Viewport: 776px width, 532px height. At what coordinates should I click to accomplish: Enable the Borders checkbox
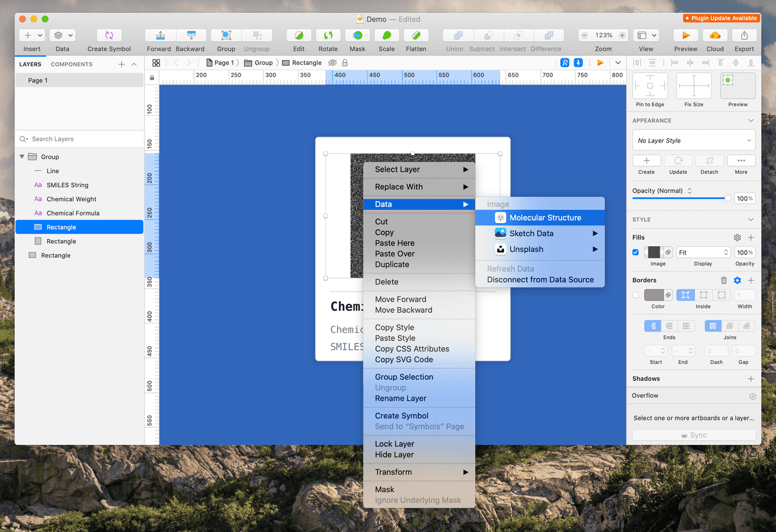click(636, 295)
